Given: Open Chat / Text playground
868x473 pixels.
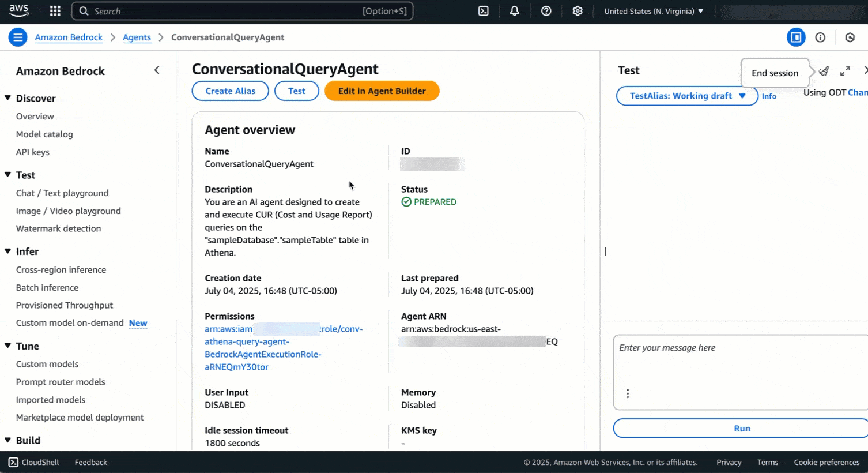Looking at the screenshot, I should click(62, 193).
